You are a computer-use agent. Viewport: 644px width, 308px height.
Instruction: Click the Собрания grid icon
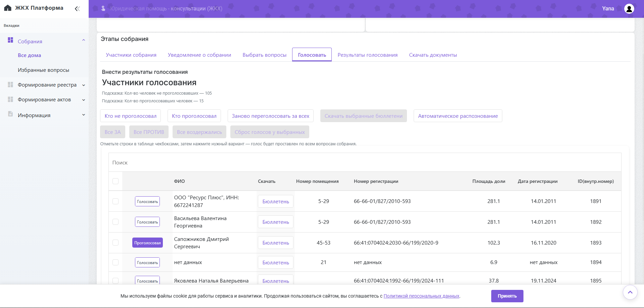10,40
